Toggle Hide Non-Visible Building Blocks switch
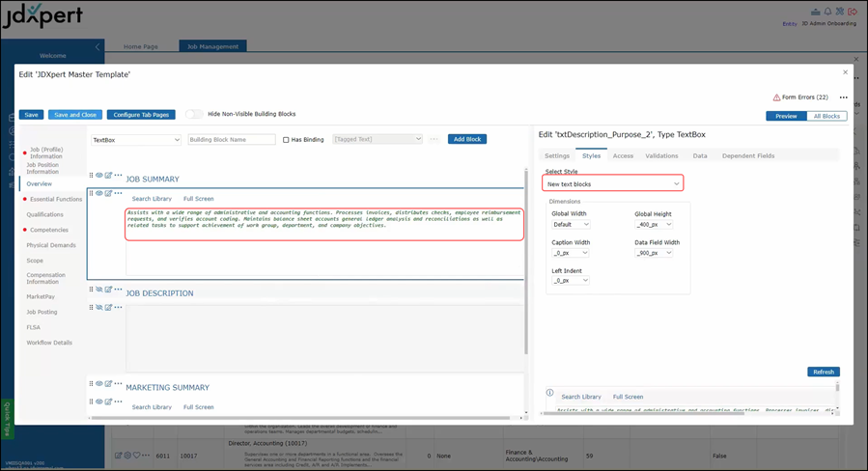 click(x=194, y=114)
